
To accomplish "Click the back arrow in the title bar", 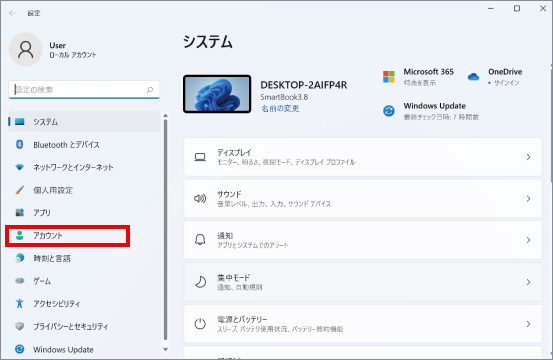I will (x=12, y=13).
